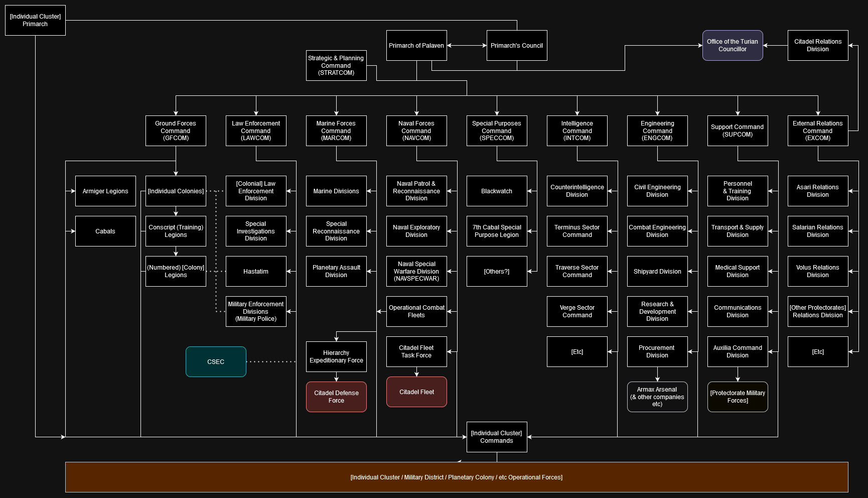The width and height of the screenshot is (868, 498).
Task: Click the Naval Forces Command (NAVCOM) box
Action: pyautogui.click(x=416, y=131)
